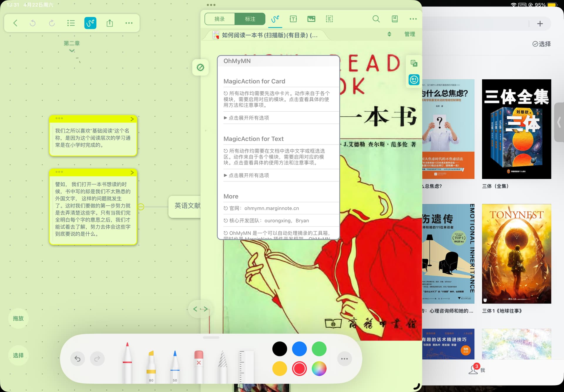The width and height of the screenshot is (564, 392).
Task: Choose the text selection tool icon
Action: click(293, 19)
